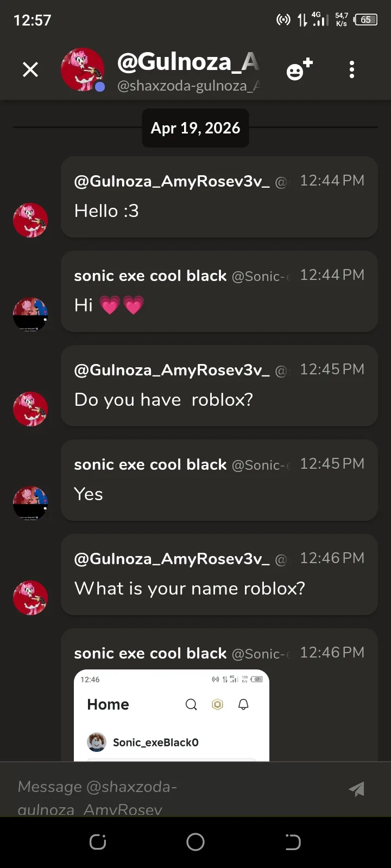Open the three-dot options menu
This screenshot has width=391, height=868.
(x=352, y=69)
